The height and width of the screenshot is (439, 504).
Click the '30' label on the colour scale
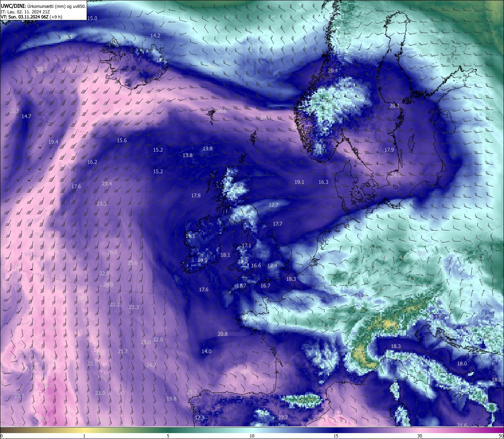[420, 436]
